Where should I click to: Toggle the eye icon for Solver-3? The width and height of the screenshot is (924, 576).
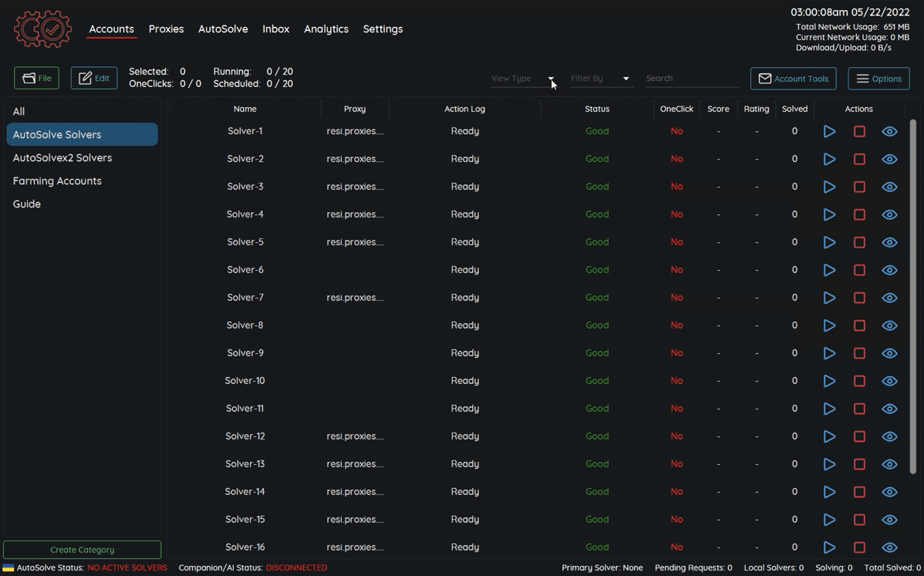[889, 187]
